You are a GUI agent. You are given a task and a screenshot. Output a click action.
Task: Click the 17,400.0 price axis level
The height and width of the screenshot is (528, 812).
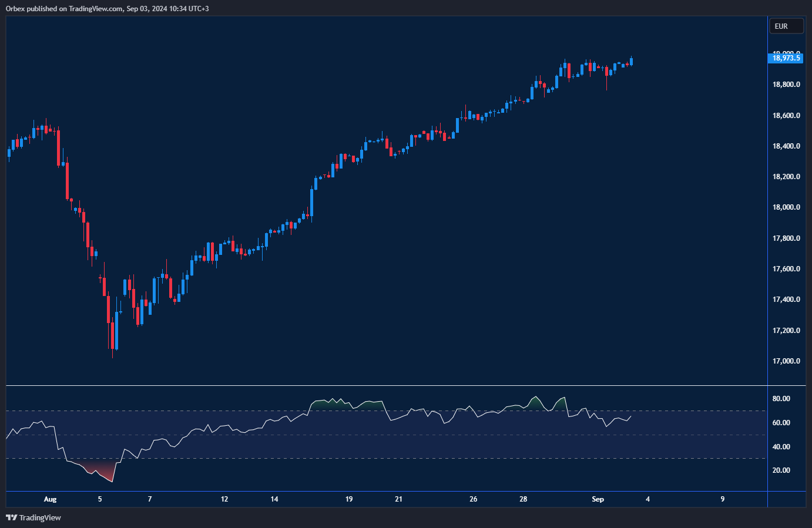[x=786, y=300]
